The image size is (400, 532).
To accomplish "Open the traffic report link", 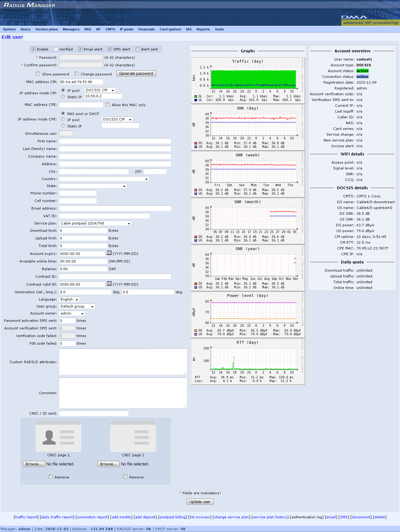I will click(26, 517).
